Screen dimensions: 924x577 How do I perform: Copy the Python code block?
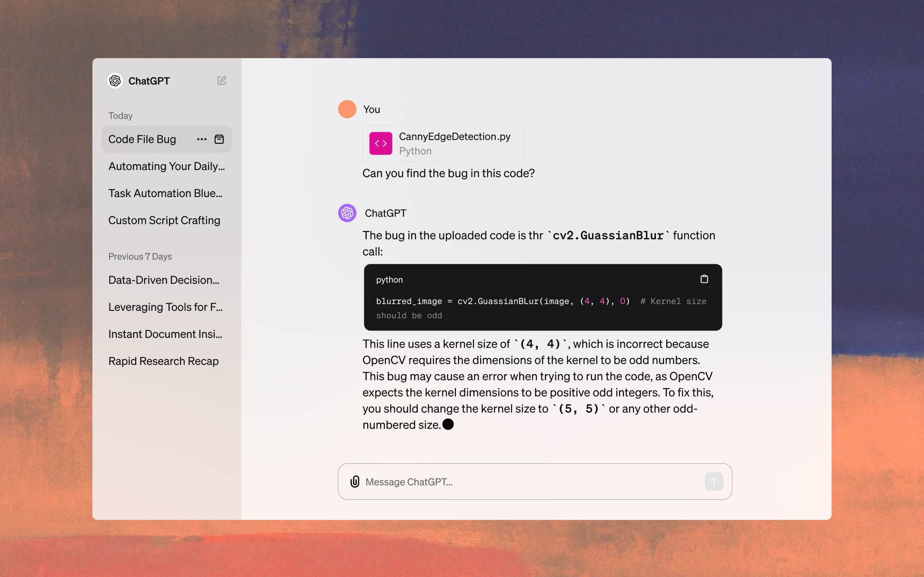[704, 279]
